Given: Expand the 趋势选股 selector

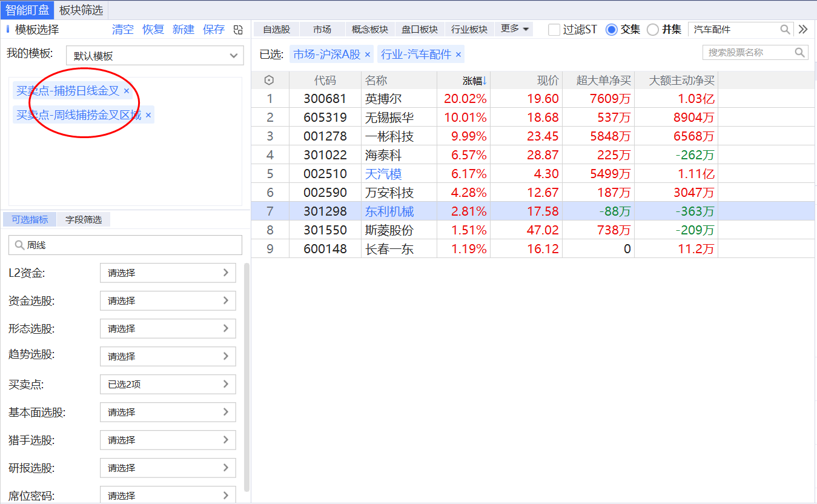Looking at the screenshot, I should click(168, 357).
